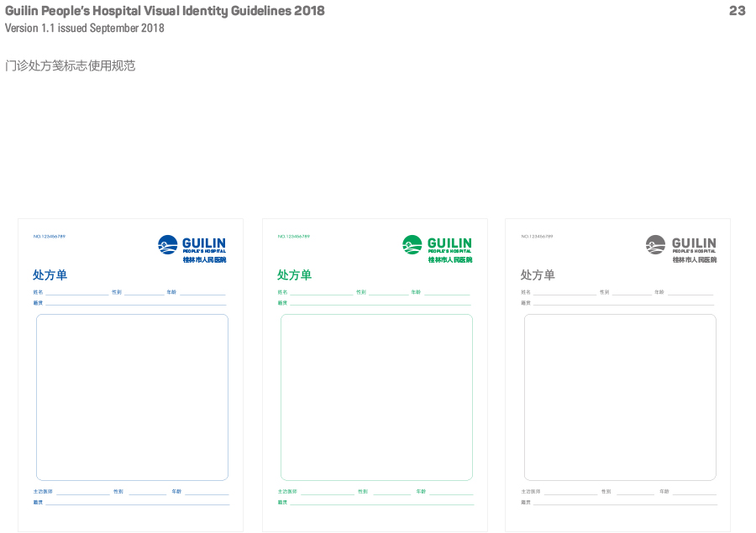Click the blue GUILIN wordmark text
Viewport: 756px width, 533px height.
point(204,243)
